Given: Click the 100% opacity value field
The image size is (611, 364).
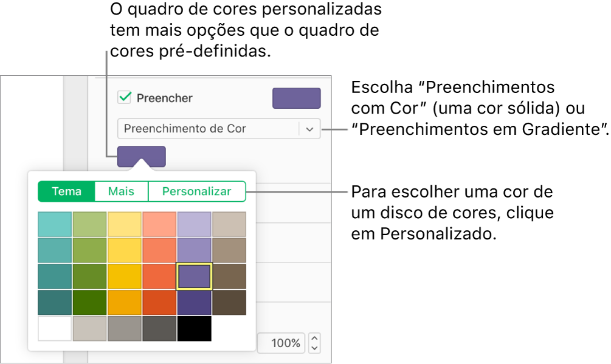Looking at the screenshot, I should pos(281,343).
